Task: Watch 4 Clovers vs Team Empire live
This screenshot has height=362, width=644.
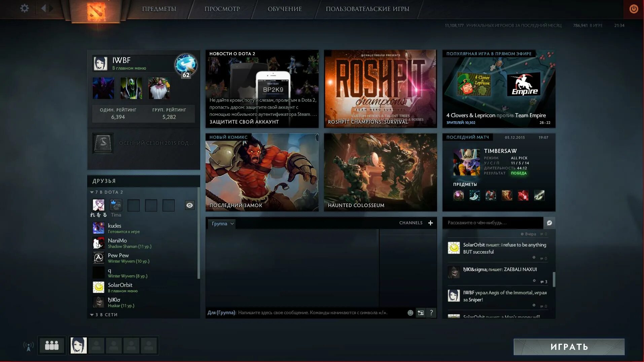Action: [499, 89]
